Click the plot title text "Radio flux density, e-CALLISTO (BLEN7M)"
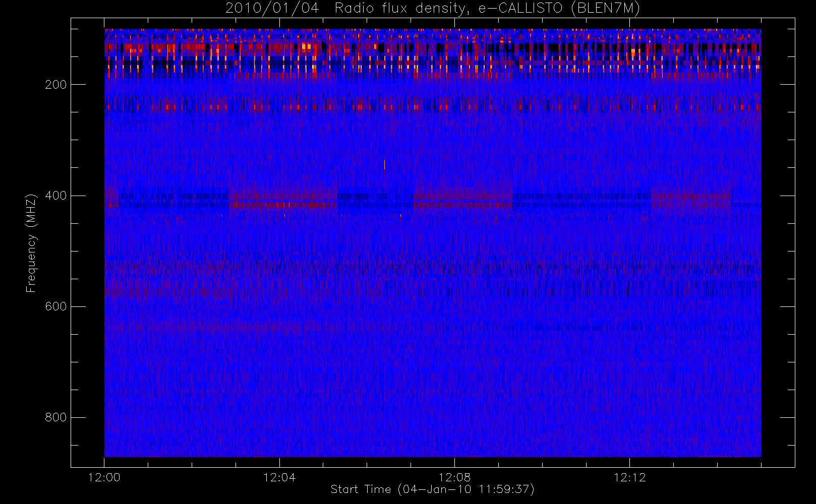 (487, 9)
